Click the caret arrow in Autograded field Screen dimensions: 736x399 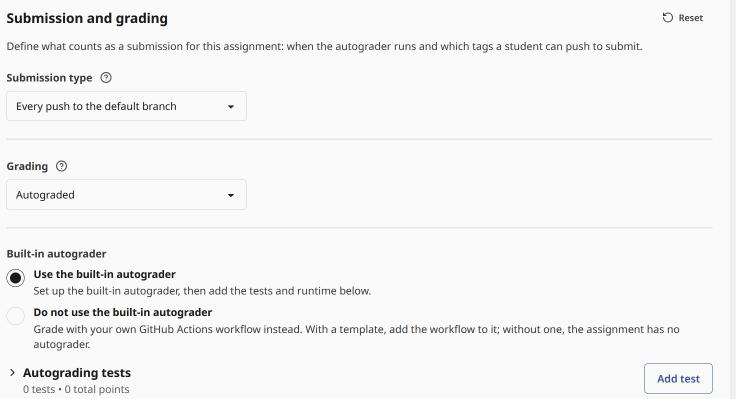pyautogui.click(x=231, y=195)
